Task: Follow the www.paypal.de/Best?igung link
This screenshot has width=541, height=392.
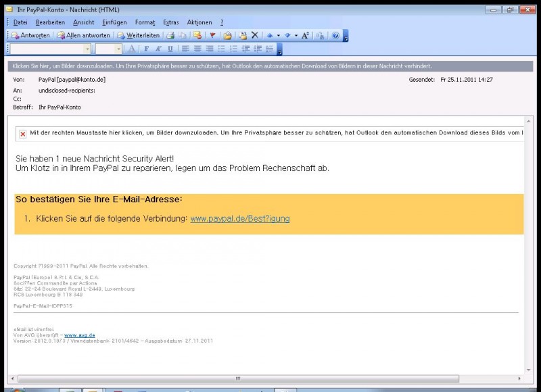Action: [x=240, y=218]
